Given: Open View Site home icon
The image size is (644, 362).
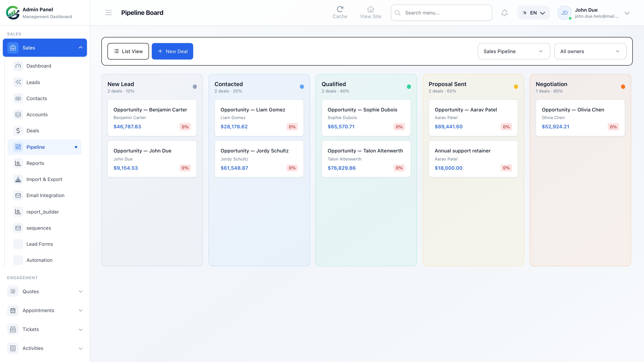Looking at the screenshot, I should click(371, 9).
